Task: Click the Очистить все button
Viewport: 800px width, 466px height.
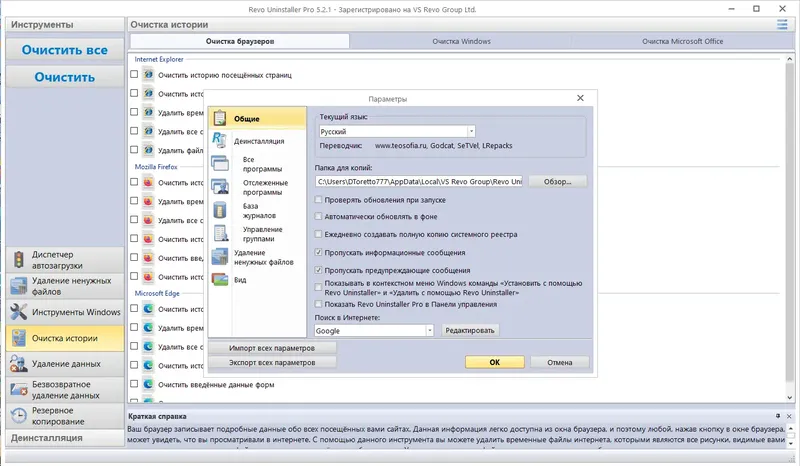Action: point(65,50)
